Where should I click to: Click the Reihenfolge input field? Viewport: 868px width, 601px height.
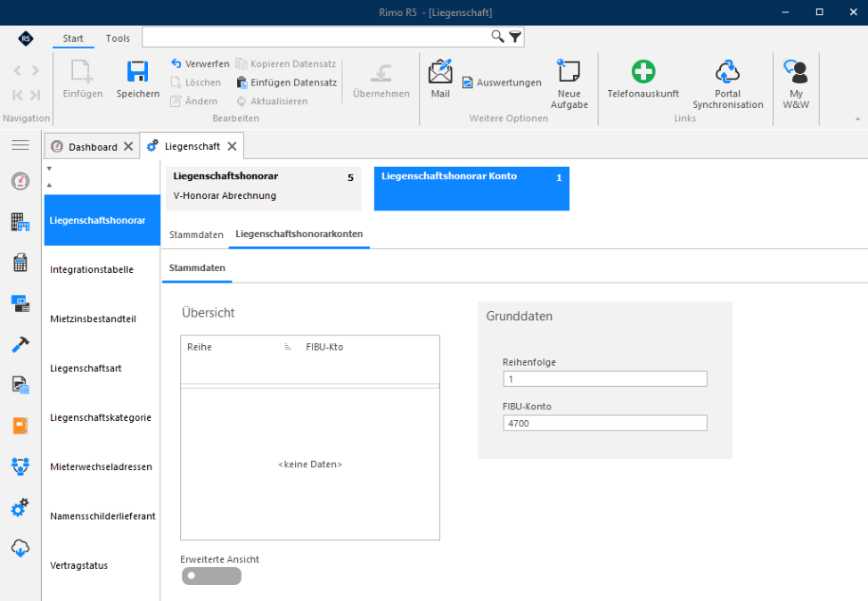[x=605, y=380]
